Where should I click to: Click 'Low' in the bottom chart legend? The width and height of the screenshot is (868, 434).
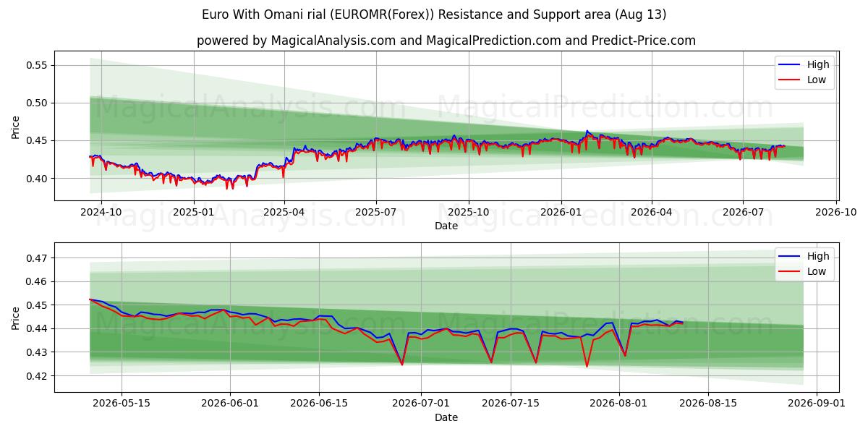click(817, 271)
